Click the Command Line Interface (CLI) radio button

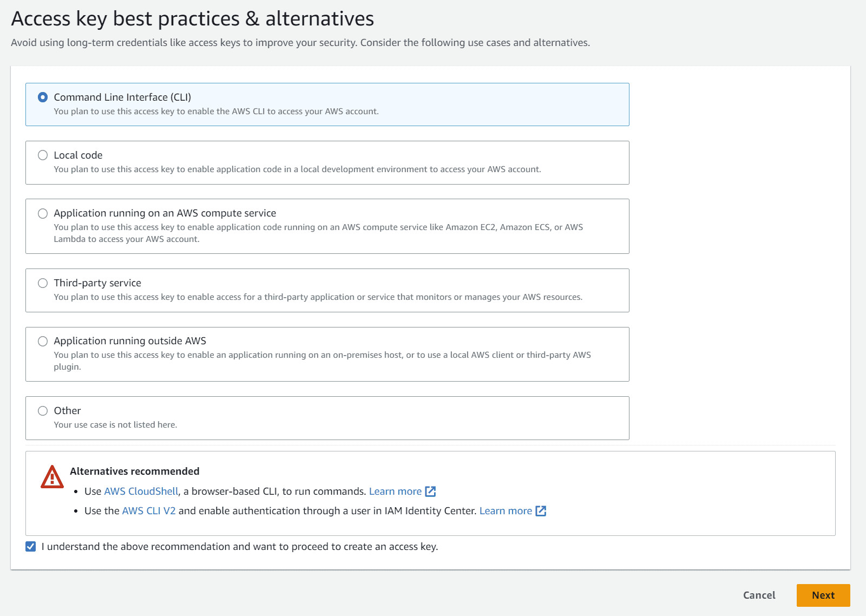coord(43,97)
